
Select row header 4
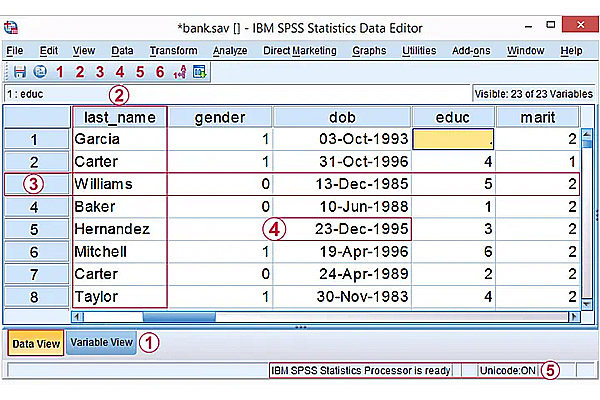(x=36, y=207)
